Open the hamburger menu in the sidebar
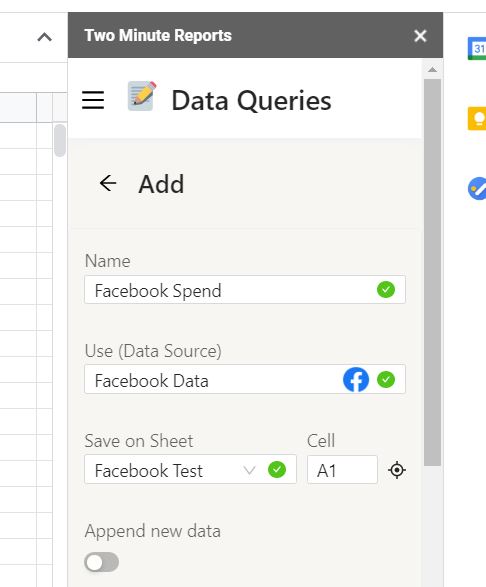 (93, 100)
